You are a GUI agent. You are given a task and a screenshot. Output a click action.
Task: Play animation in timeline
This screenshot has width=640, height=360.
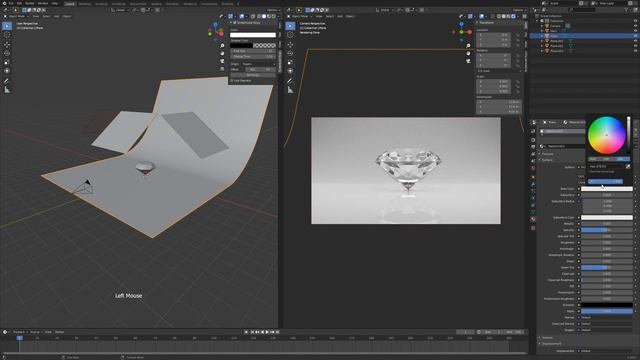point(267,332)
